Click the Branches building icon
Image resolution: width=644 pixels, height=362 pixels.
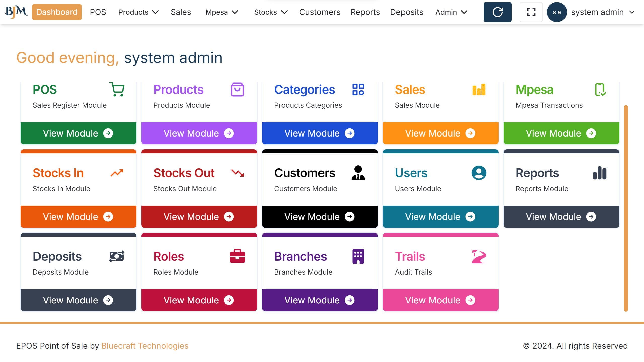click(x=358, y=256)
